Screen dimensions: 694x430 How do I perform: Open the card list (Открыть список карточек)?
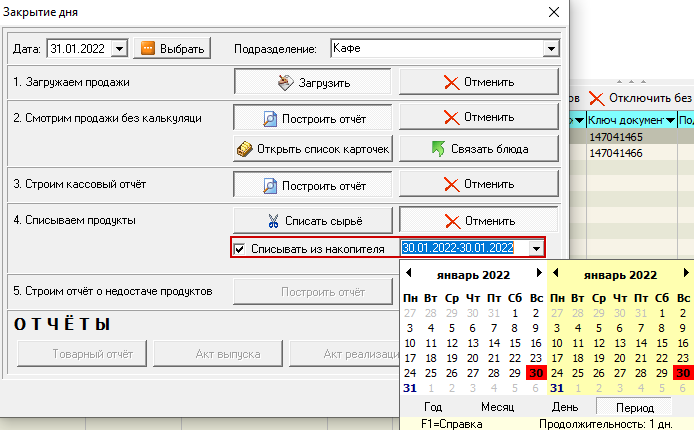click(x=314, y=148)
